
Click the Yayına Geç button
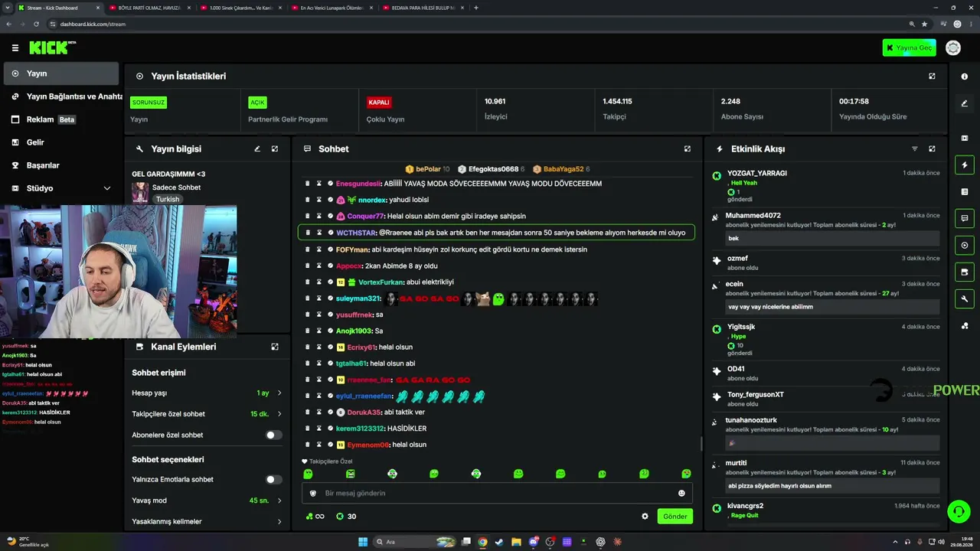[909, 47]
